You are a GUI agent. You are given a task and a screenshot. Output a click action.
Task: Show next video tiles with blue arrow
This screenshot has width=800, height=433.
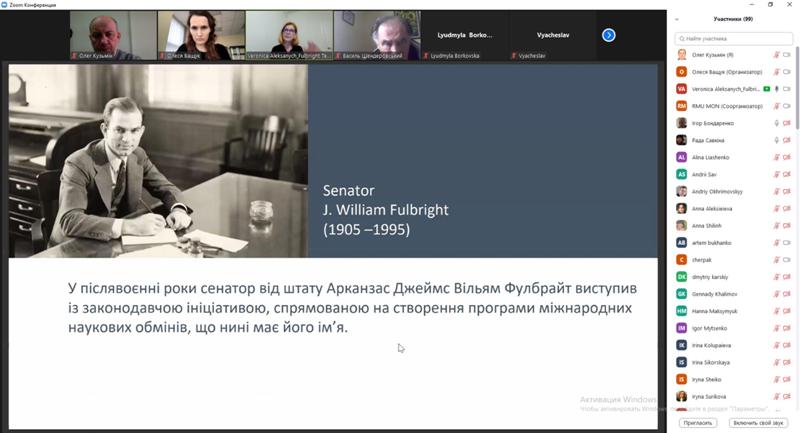click(608, 35)
